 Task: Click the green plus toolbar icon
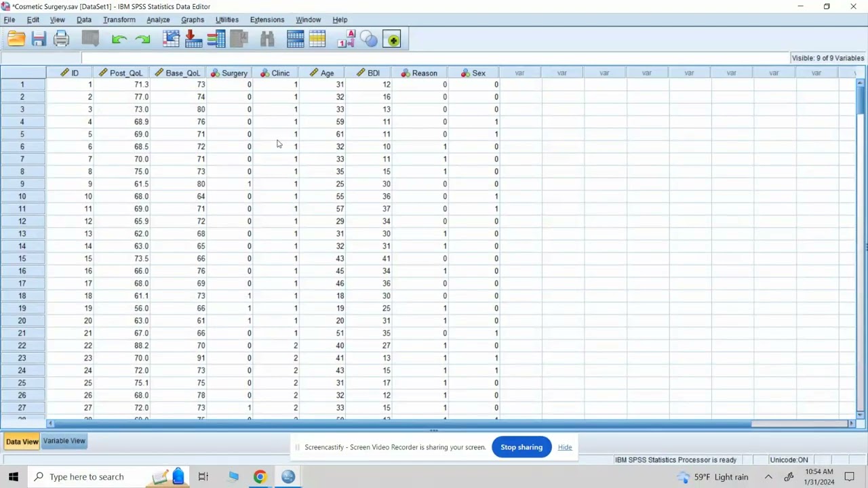click(392, 39)
